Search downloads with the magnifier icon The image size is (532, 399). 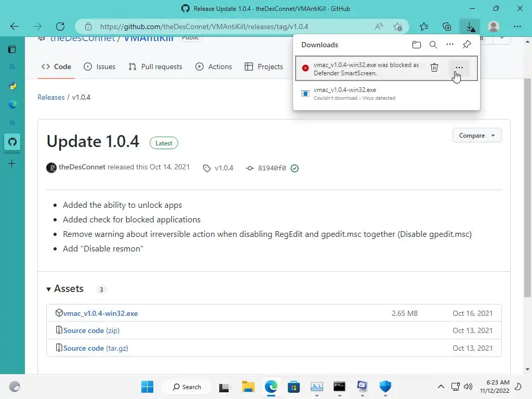coord(433,45)
